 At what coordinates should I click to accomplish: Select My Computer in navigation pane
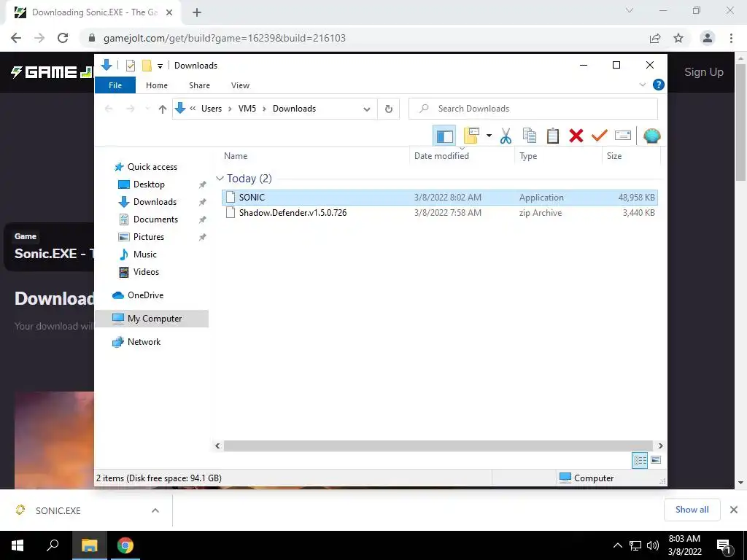(152, 319)
